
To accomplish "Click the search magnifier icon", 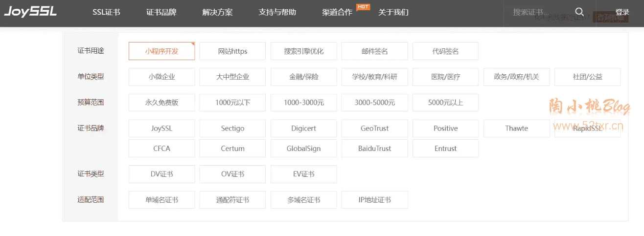I will tap(579, 12).
